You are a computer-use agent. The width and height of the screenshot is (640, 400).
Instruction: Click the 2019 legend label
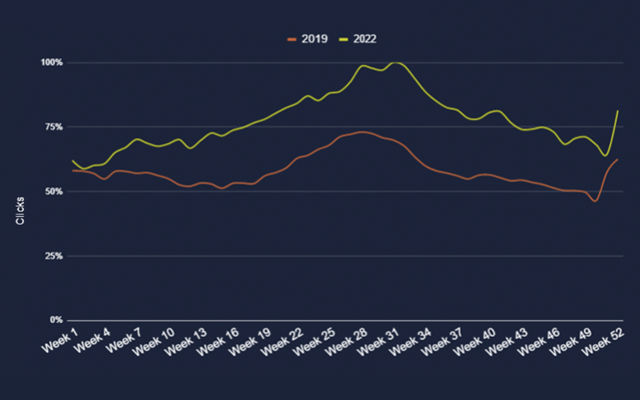coord(314,39)
